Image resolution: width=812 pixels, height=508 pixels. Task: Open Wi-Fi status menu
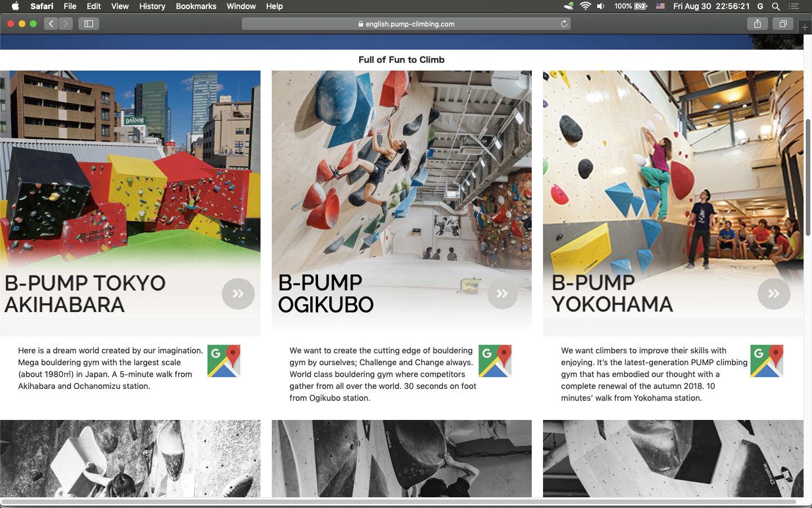[x=585, y=6]
